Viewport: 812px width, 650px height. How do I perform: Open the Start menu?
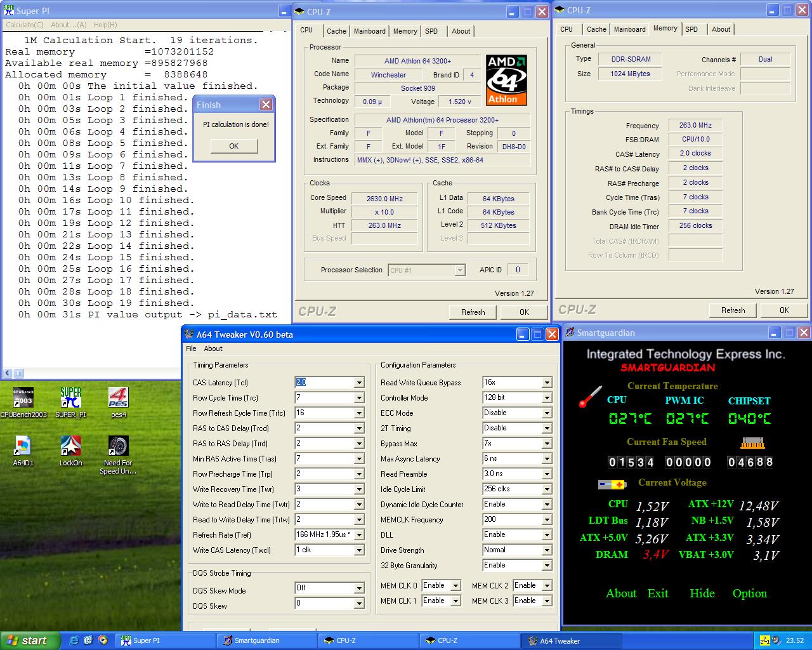point(29,640)
